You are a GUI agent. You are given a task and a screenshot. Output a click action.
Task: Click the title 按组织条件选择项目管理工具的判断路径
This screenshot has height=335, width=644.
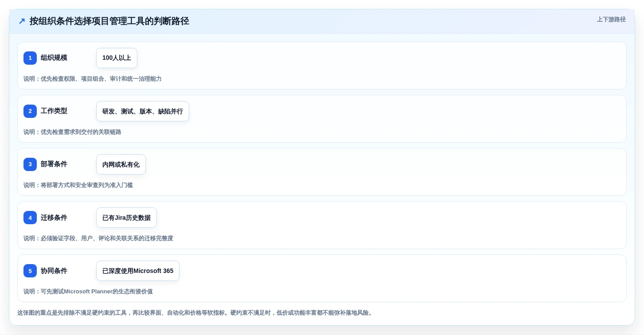click(109, 21)
